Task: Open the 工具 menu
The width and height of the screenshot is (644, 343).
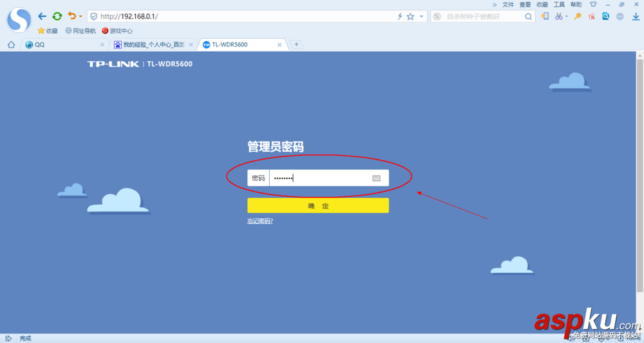Action: point(559,5)
